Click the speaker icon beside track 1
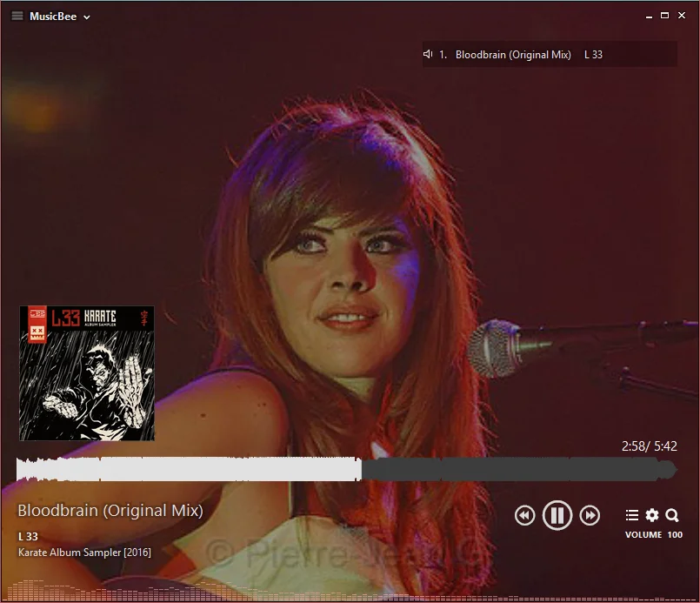 [x=428, y=54]
